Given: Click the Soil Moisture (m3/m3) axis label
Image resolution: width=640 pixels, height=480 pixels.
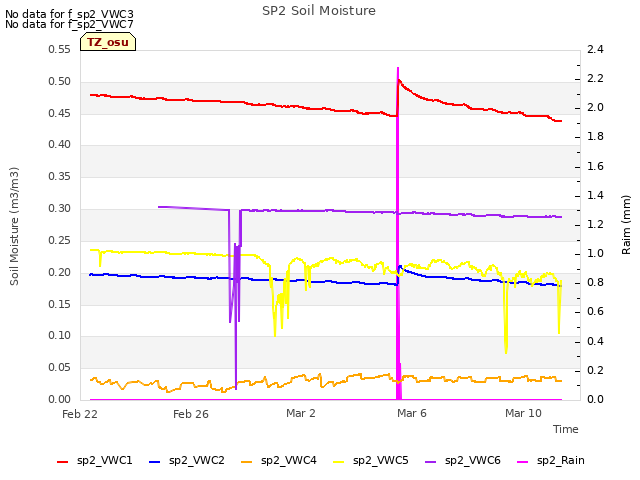Looking at the screenshot, I should tap(14, 226).
